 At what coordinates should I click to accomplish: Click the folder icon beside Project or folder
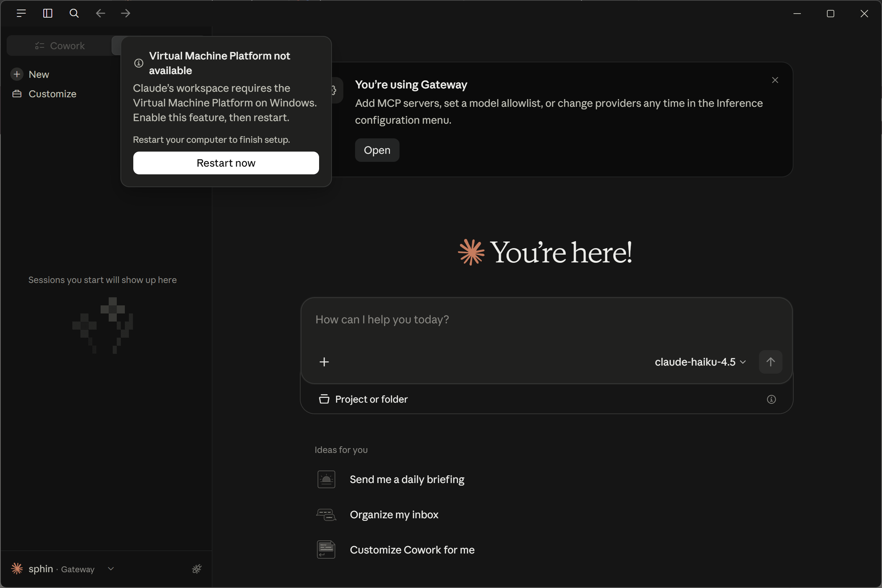tap(324, 399)
